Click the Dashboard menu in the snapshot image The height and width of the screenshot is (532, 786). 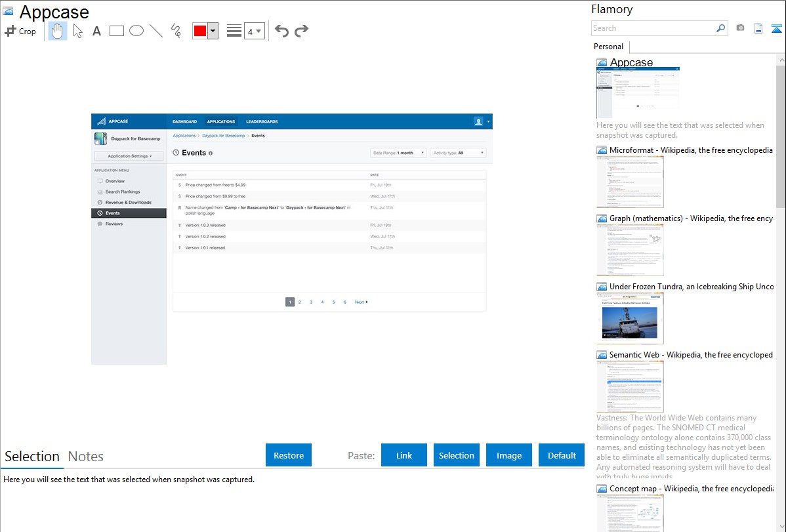click(x=184, y=121)
